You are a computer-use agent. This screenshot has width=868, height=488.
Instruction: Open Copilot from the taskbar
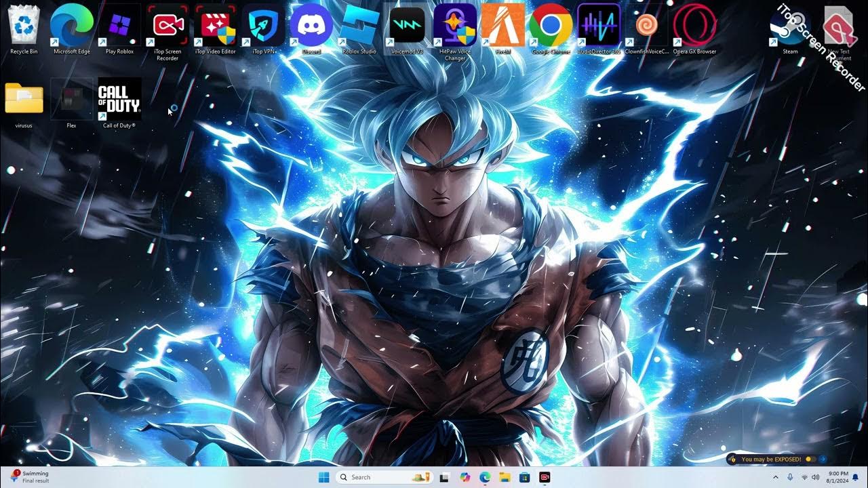tap(465, 477)
